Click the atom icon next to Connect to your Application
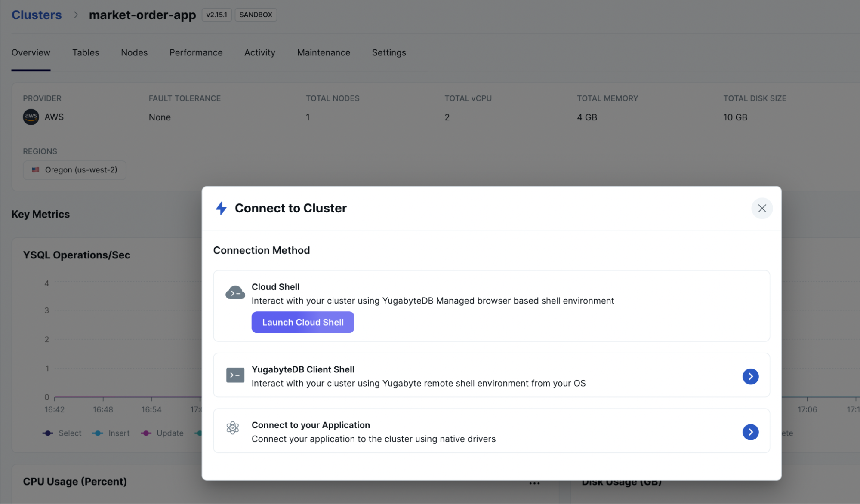The height and width of the screenshot is (504, 860). [233, 428]
